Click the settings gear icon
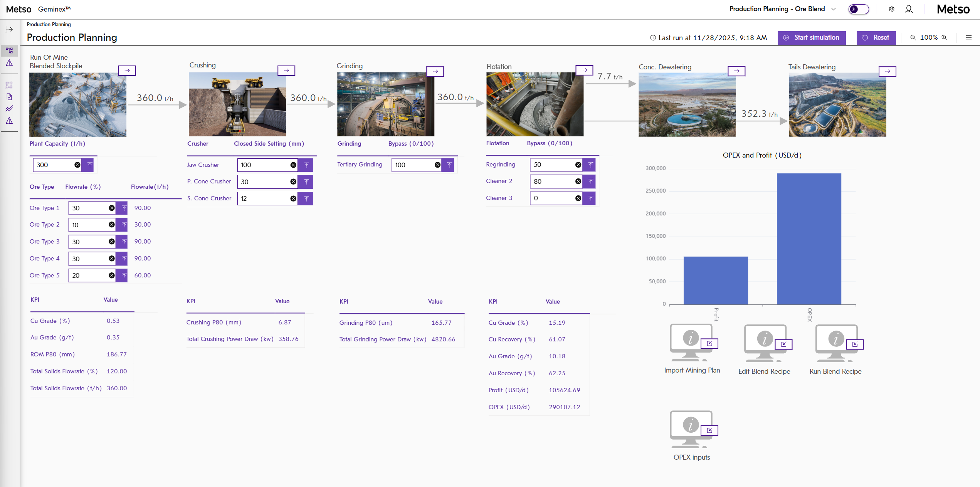 tap(891, 9)
